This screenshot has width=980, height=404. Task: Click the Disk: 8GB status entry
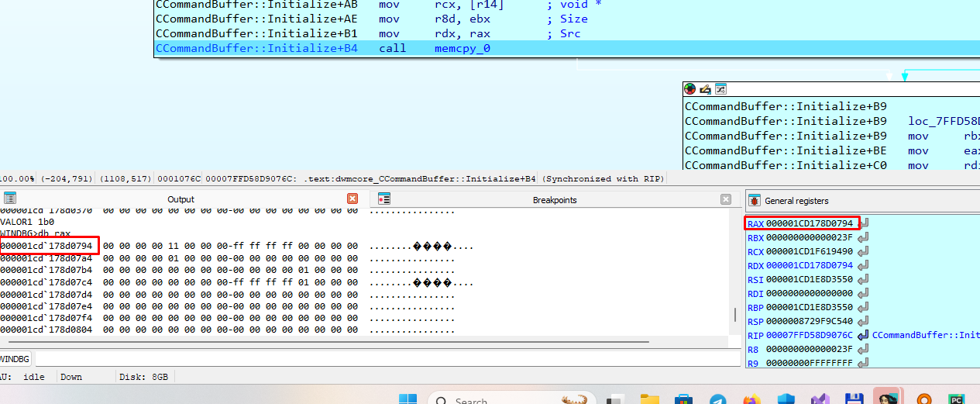[x=143, y=377]
